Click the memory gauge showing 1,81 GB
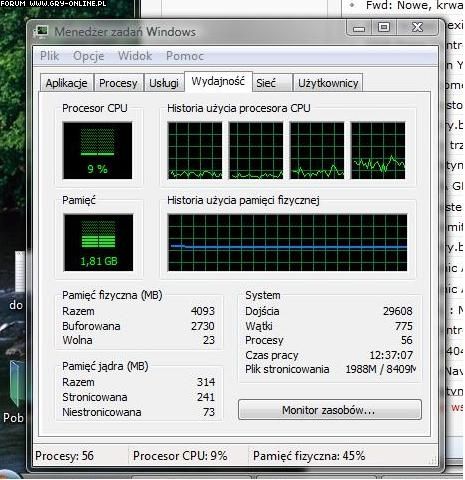This screenshot has height=480, width=465. tap(98, 242)
